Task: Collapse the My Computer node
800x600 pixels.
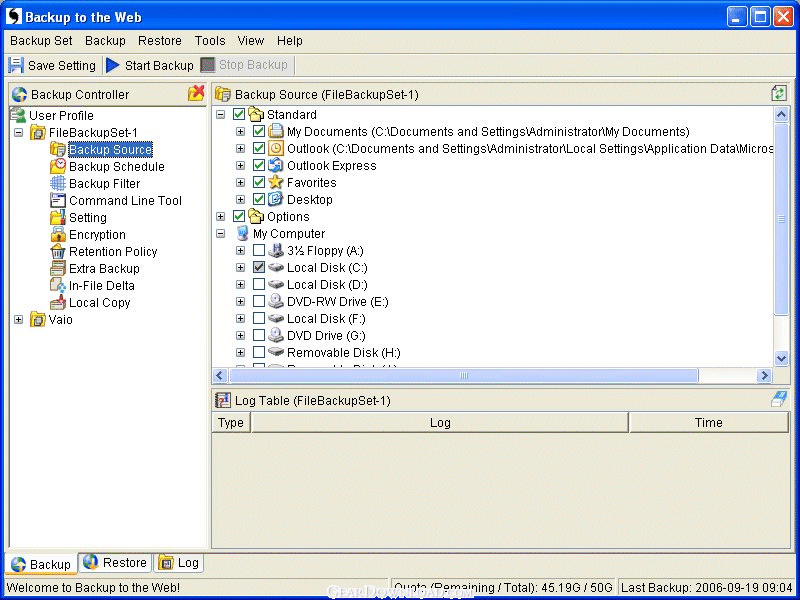Action: click(220, 234)
